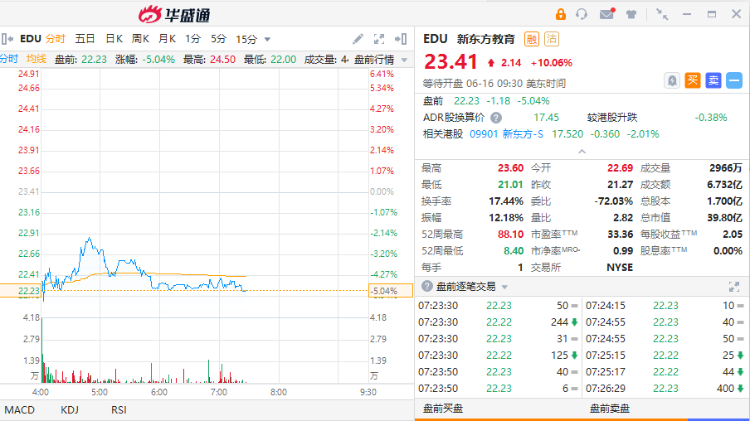
Task: Open ADR conversion price help icon
Action: (496, 118)
